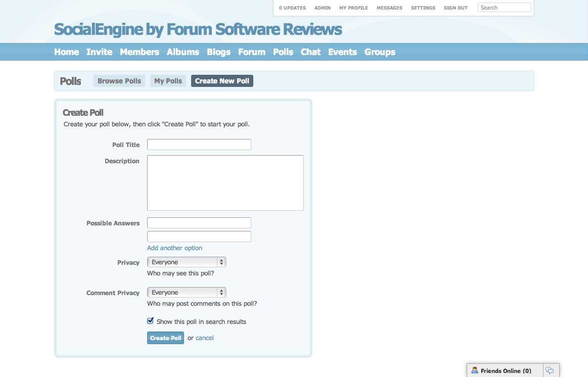The width and height of the screenshot is (588, 377).
Task: Toggle Show this poll in search results checkbox
Action: (150, 321)
